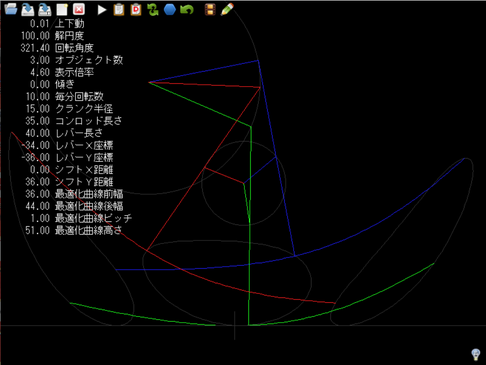The height and width of the screenshot is (365, 486).
Task: Create a new blank document
Action: 62,9
